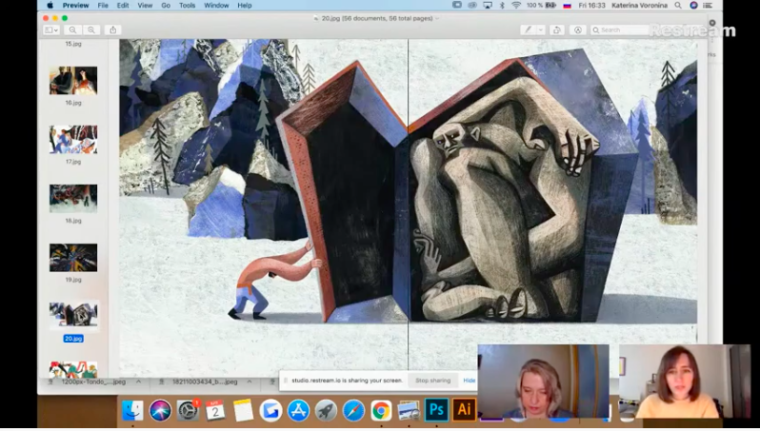Select the 19.jpg thumbnail in sidebar
This screenshot has width=760, height=431.
pyautogui.click(x=73, y=258)
